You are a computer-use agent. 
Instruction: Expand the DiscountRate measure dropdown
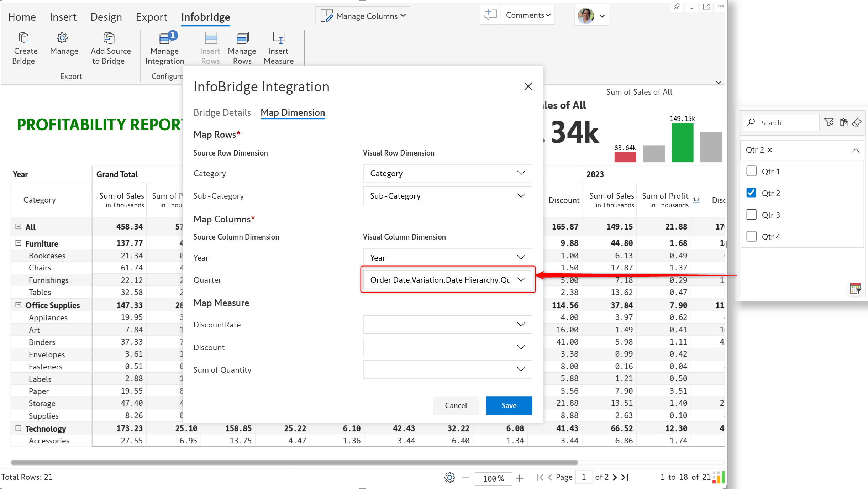pyautogui.click(x=520, y=324)
